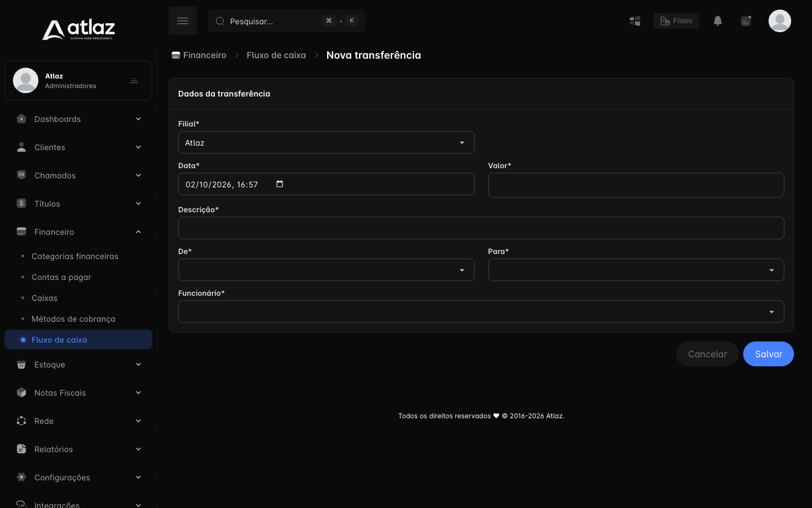Toggle the hamburger sidebar menu button
Viewport: 812px width, 508px height.
[x=183, y=21]
